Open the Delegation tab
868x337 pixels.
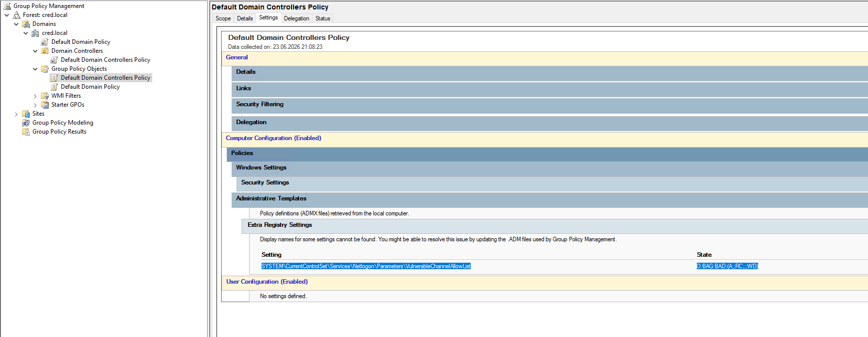click(296, 18)
